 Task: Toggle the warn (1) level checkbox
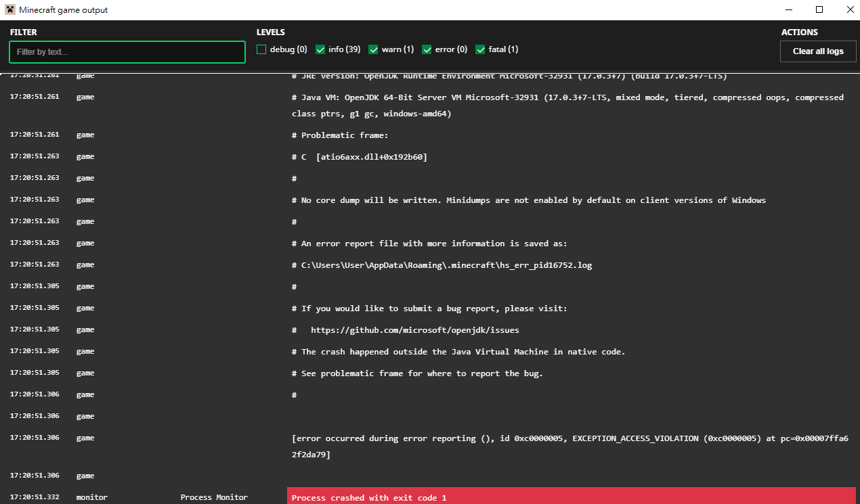tap(373, 49)
